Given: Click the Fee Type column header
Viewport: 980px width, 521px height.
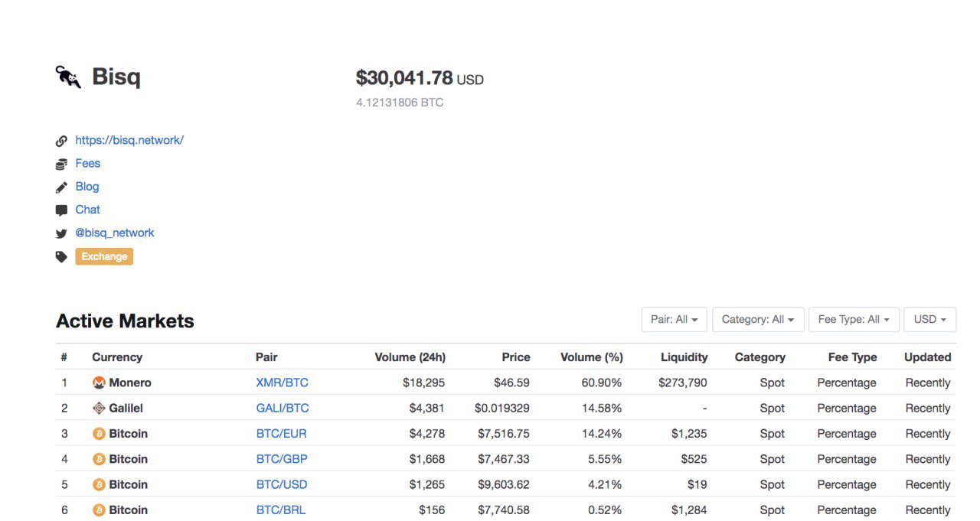Looking at the screenshot, I should (853, 357).
